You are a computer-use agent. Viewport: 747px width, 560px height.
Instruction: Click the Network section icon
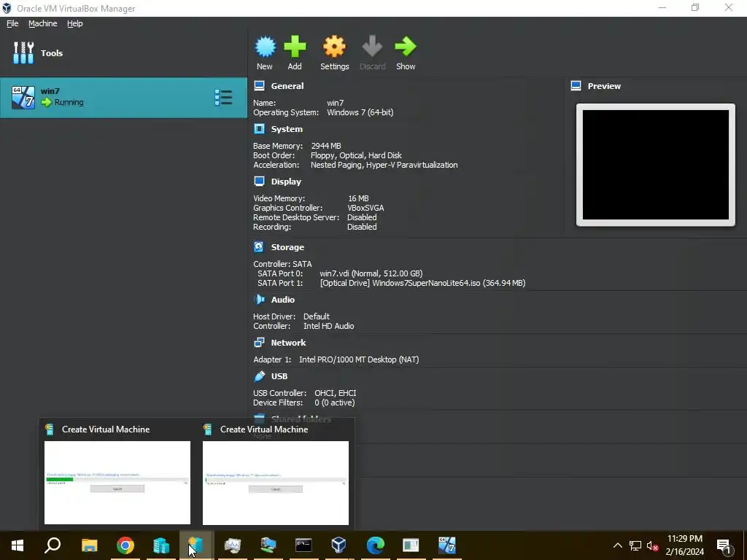tap(259, 343)
